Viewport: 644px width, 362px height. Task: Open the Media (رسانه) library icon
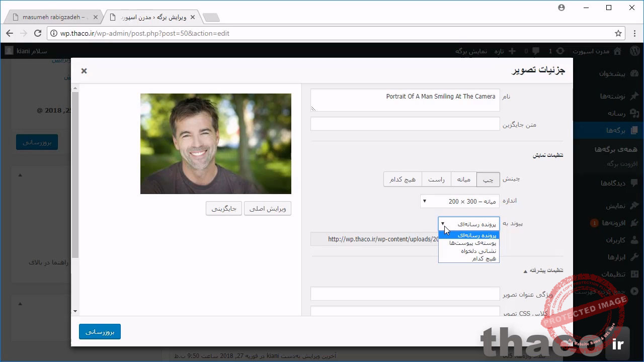pyautogui.click(x=633, y=113)
